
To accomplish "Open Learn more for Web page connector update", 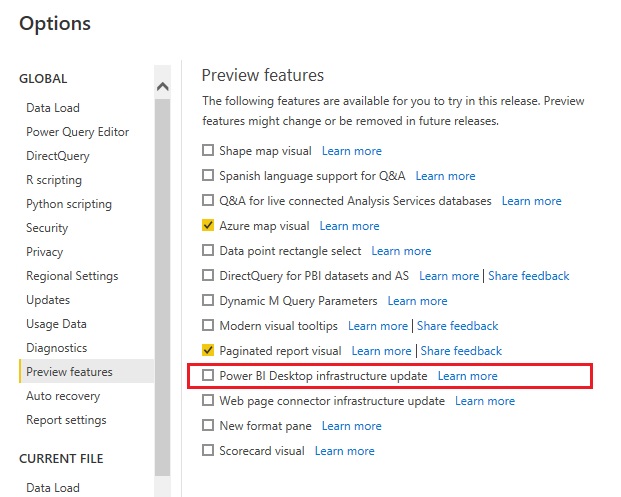I will tap(485, 400).
